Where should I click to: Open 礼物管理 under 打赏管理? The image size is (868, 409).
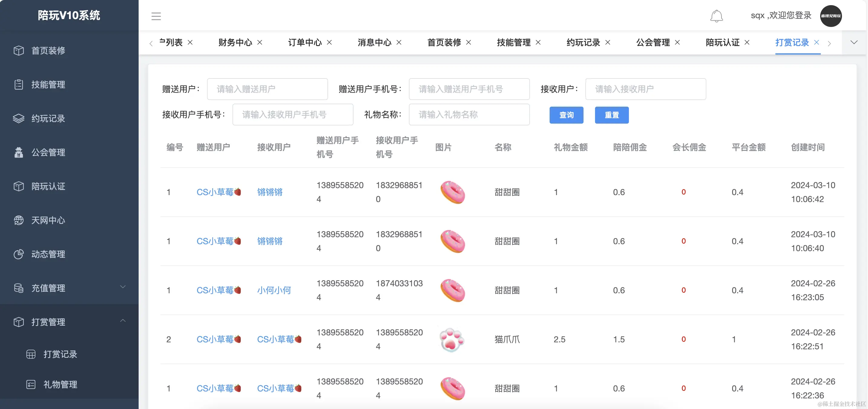coord(60,384)
